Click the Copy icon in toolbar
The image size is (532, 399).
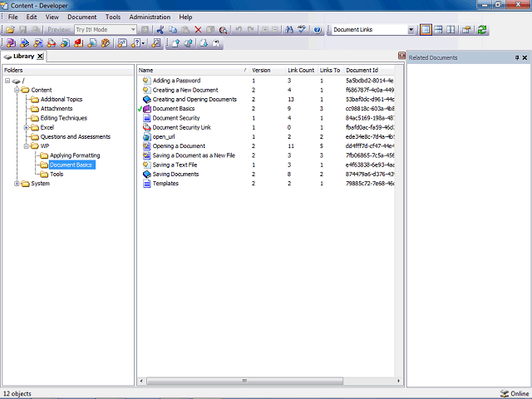click(x=173, y=30)
